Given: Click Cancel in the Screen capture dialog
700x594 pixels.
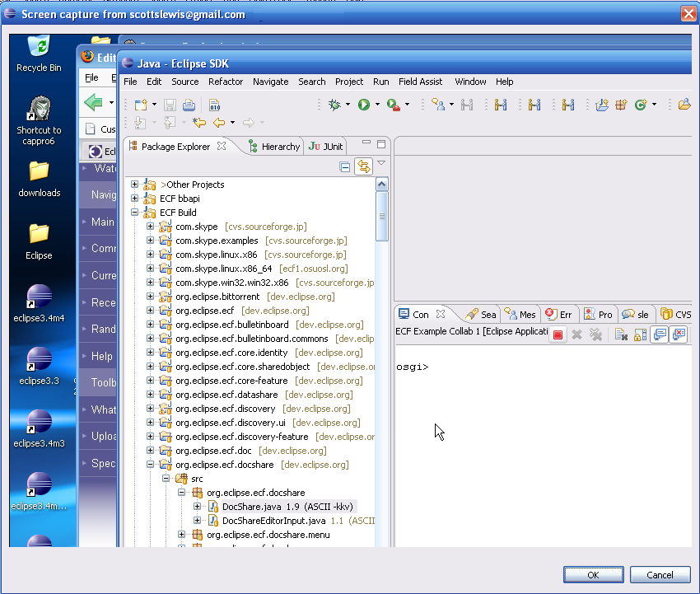Looking at the screenshot, I should pos(660,575).
